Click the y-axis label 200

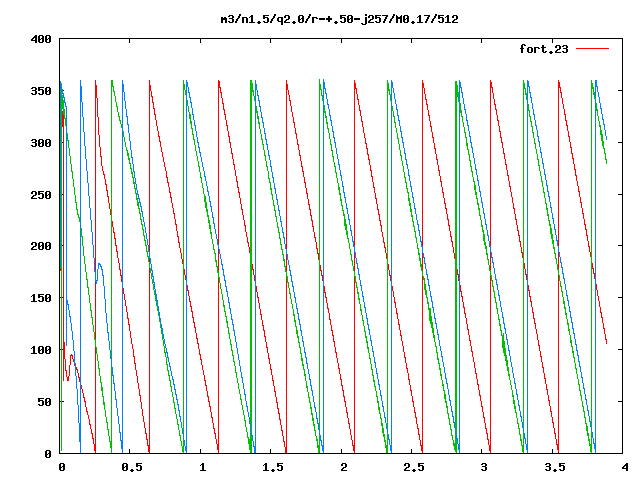tap(41, 246)
